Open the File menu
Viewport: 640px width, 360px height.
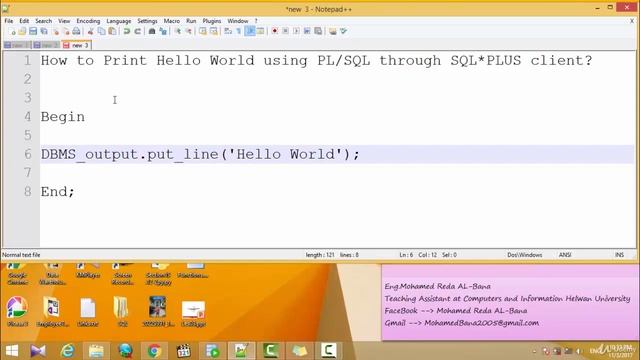coord(9,21)
